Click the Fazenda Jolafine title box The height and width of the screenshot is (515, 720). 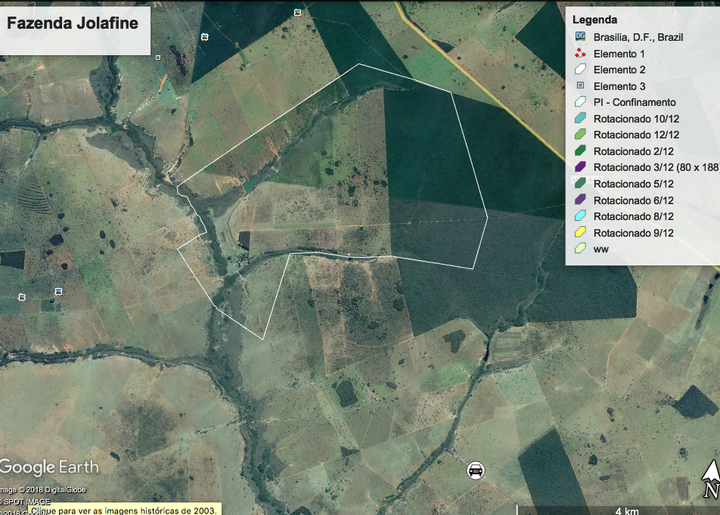click(75, 25)
